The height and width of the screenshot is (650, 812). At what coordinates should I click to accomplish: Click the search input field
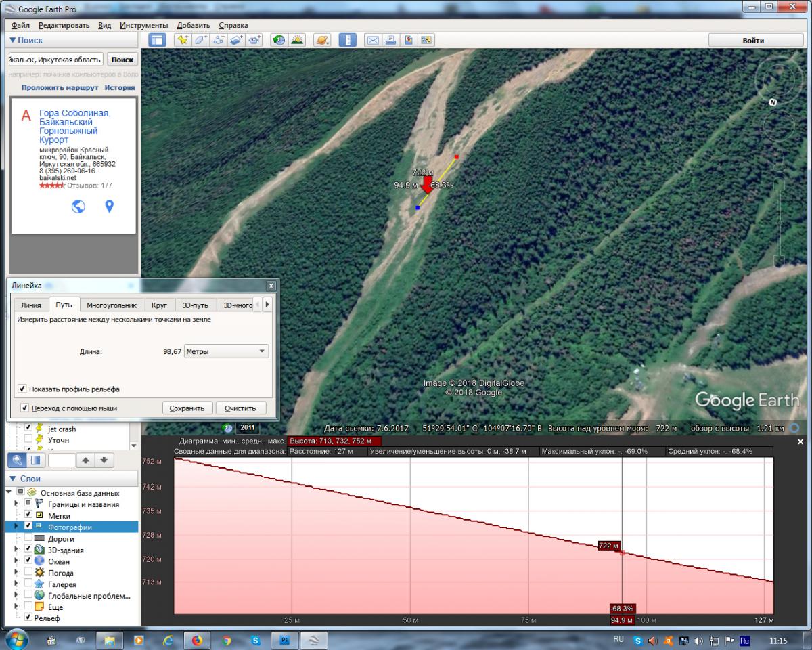click(x=55, y=60)
